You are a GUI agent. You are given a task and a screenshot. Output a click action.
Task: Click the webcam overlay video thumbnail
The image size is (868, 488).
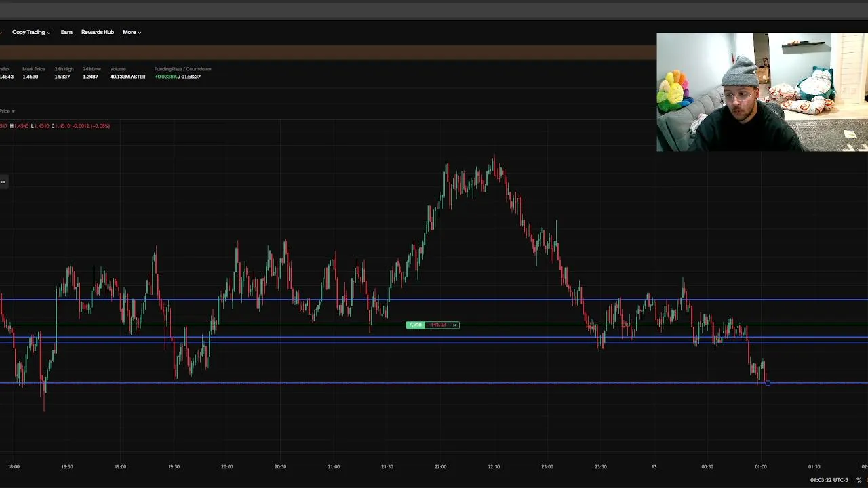(x=762, y=91)
